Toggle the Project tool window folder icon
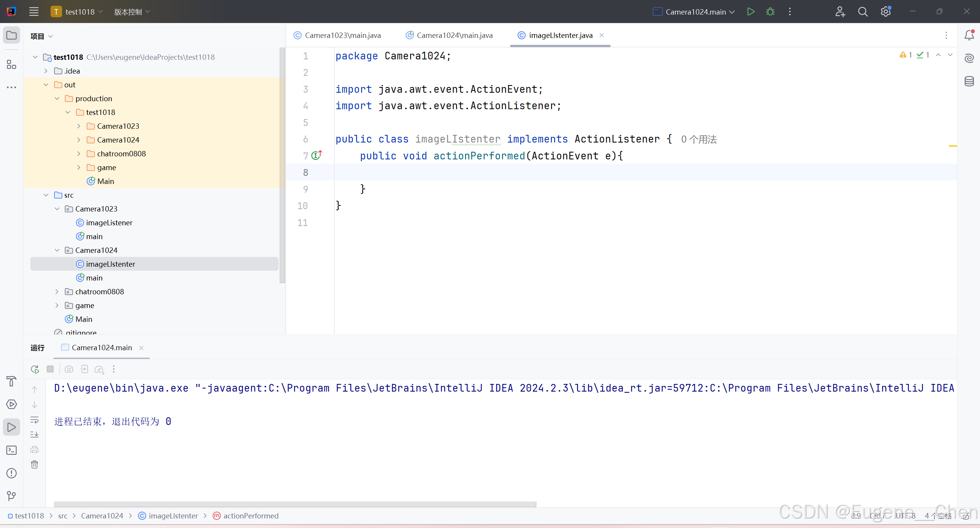980x528 pixels. 11,36
